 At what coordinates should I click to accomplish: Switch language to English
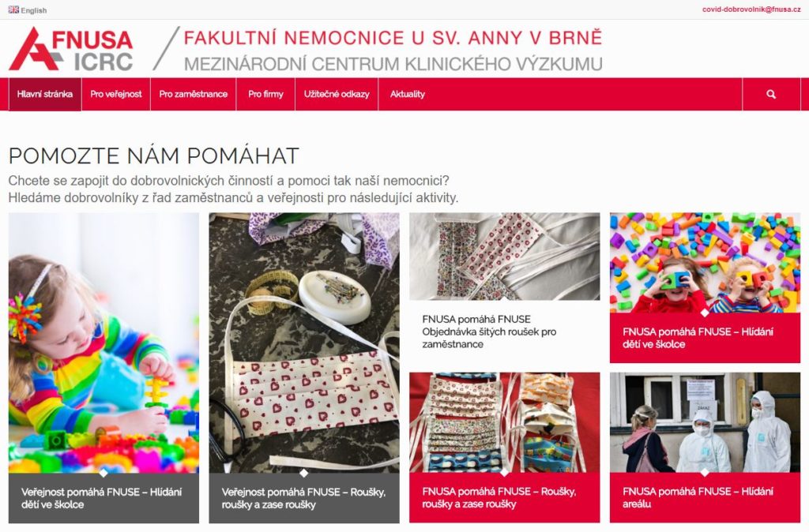[33, 10]
